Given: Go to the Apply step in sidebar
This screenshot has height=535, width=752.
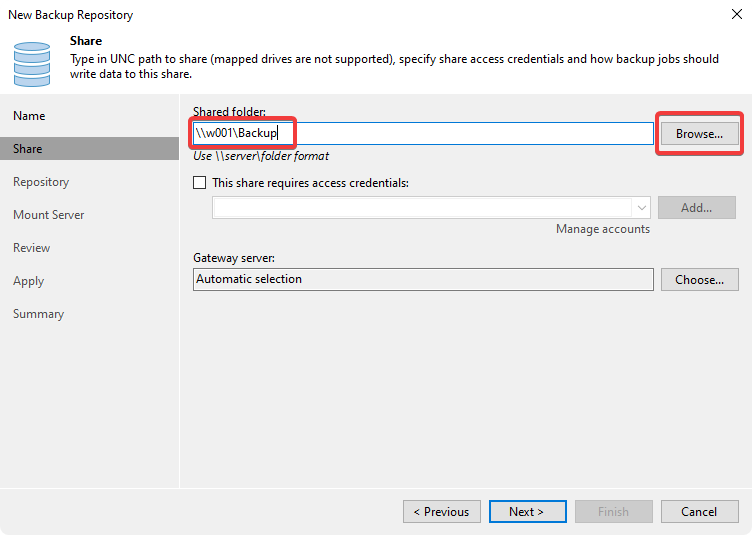Looking at the screenshot, I should pyautogui.click(x=28, y=281).
